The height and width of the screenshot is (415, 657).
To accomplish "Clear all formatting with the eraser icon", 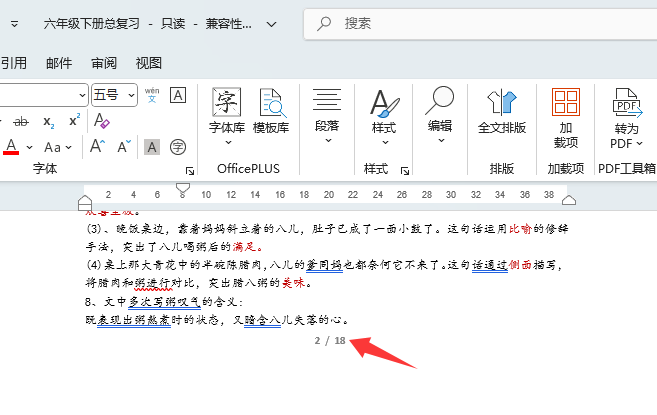I will pyautogui.click(x=102, y=121).
